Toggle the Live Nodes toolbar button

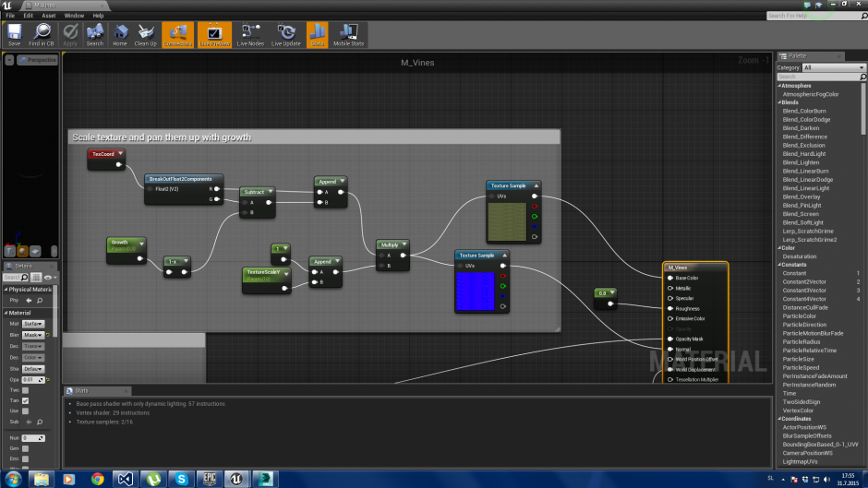coord(250,35)
